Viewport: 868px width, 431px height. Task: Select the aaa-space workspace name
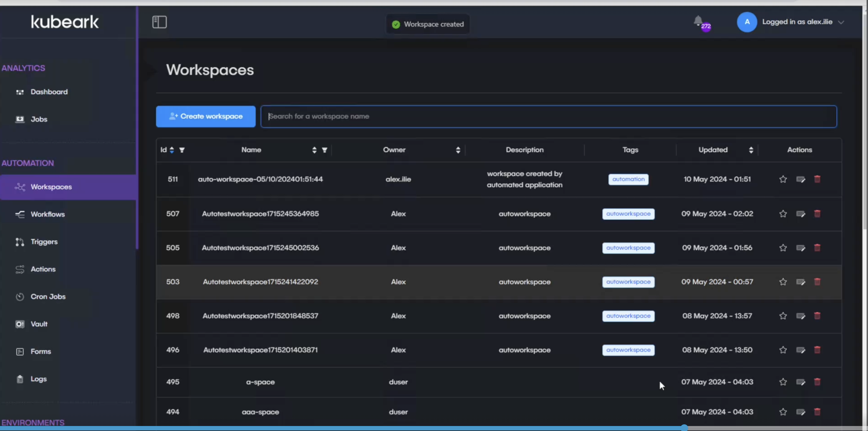click(260, 412)
